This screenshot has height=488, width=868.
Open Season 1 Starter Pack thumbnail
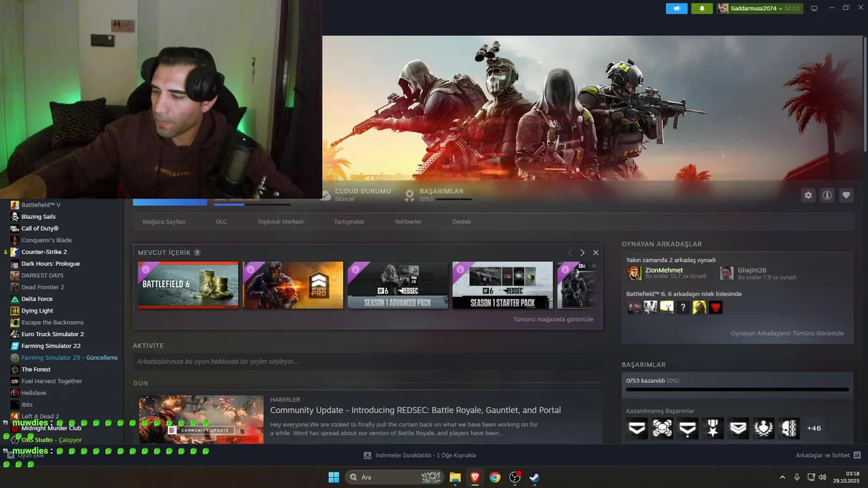pyautogui.click(x=502, y=285)
